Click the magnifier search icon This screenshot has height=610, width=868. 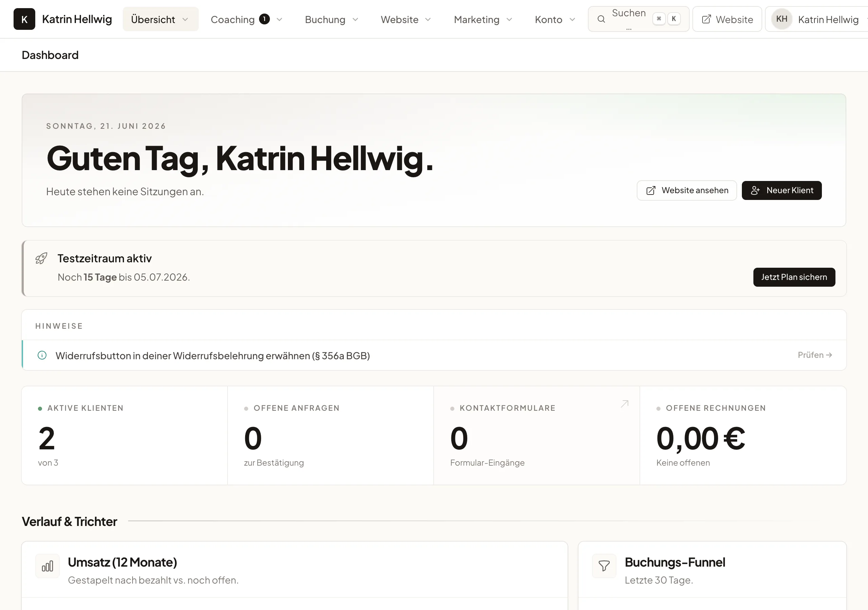[x=601, y=19]
